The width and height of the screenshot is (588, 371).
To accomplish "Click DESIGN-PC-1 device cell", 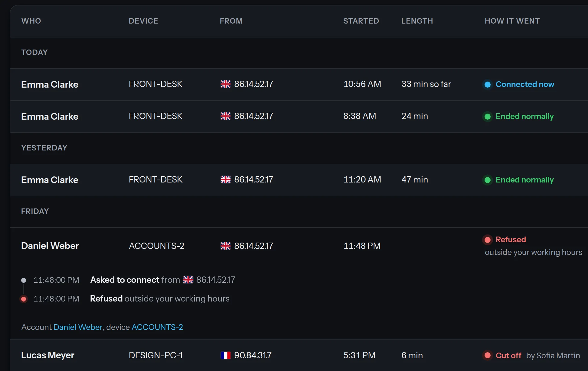I will click(x=156, y=355).
